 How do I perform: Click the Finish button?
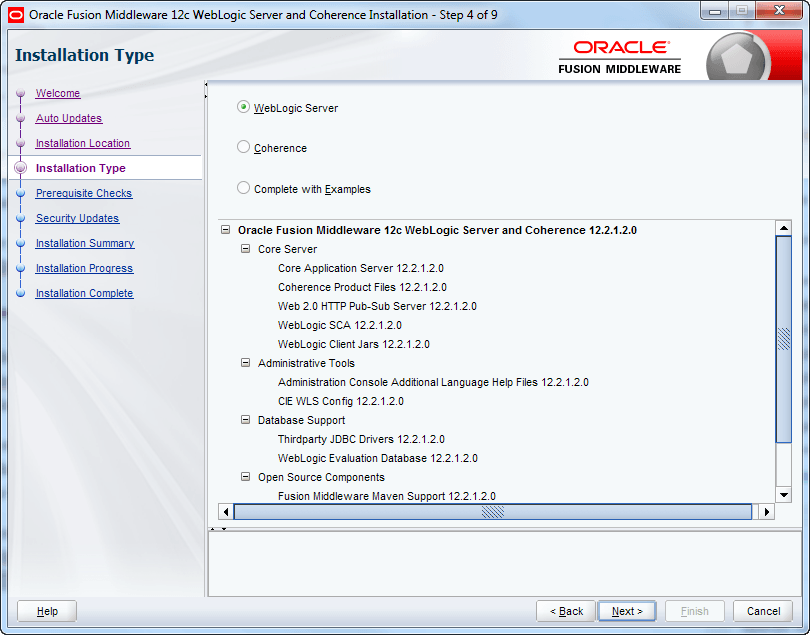[695, 611]
